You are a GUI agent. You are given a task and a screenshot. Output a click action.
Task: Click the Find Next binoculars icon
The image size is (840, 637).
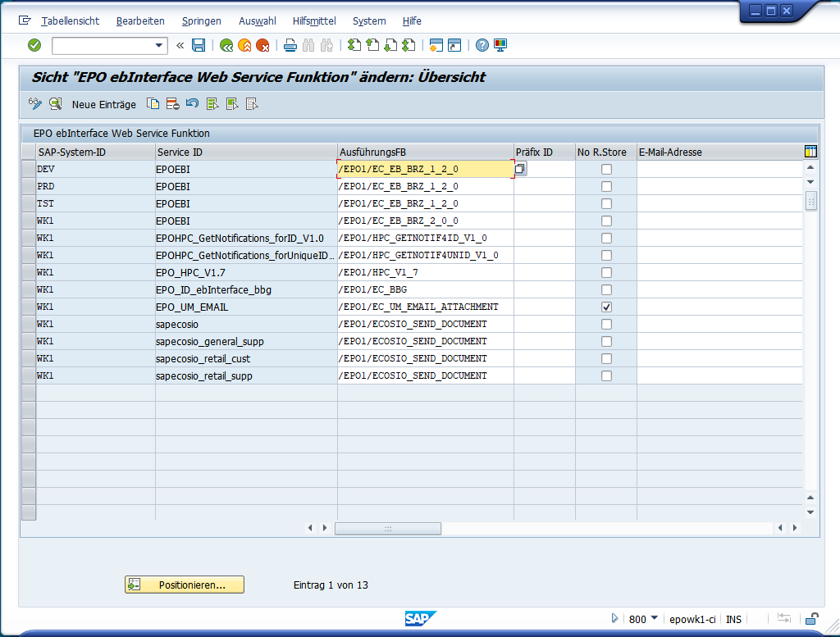(326, 46)
